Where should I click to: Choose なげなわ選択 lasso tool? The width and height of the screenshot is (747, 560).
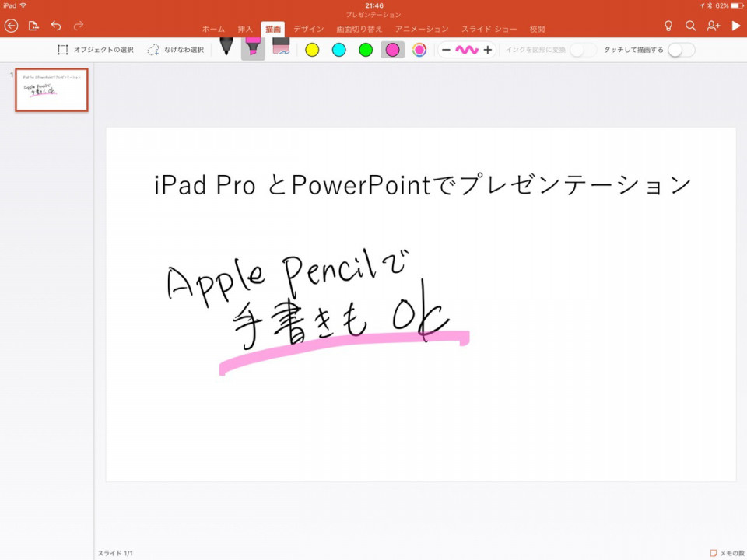pyautogui.click(x=176, y=50)
